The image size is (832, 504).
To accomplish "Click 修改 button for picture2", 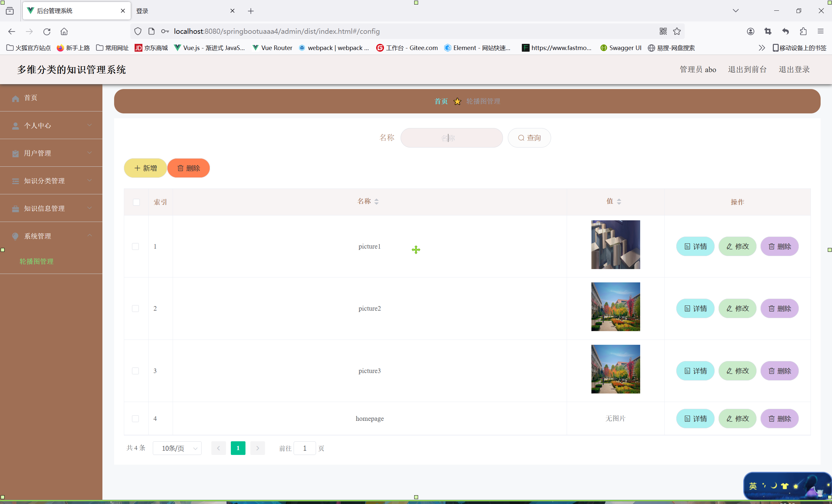I will point(737,308).
